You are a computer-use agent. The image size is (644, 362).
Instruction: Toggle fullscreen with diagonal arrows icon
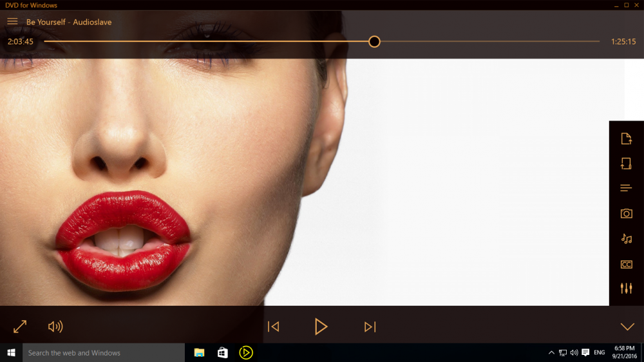pos(20,327)
